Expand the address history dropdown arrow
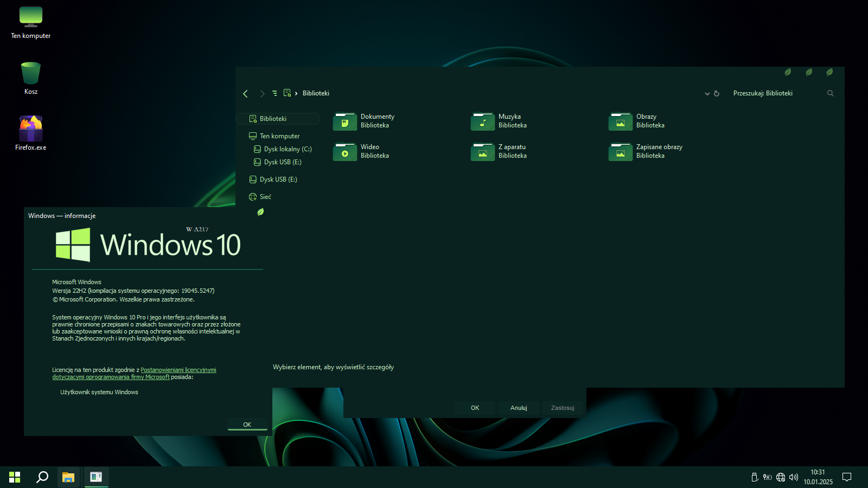 click(707, 94)
